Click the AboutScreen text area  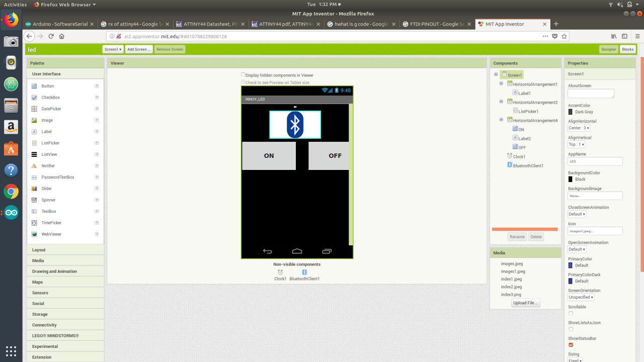coord(591,94)
